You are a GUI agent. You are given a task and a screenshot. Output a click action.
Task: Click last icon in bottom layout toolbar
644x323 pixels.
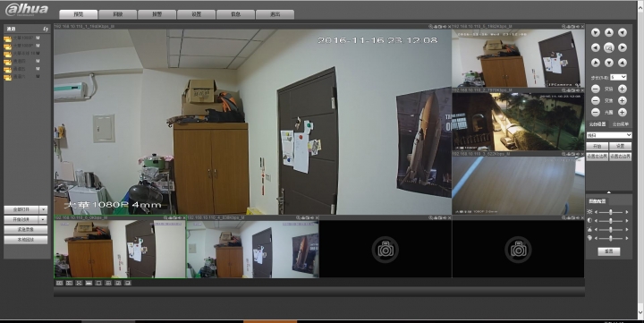pos(128,283)
